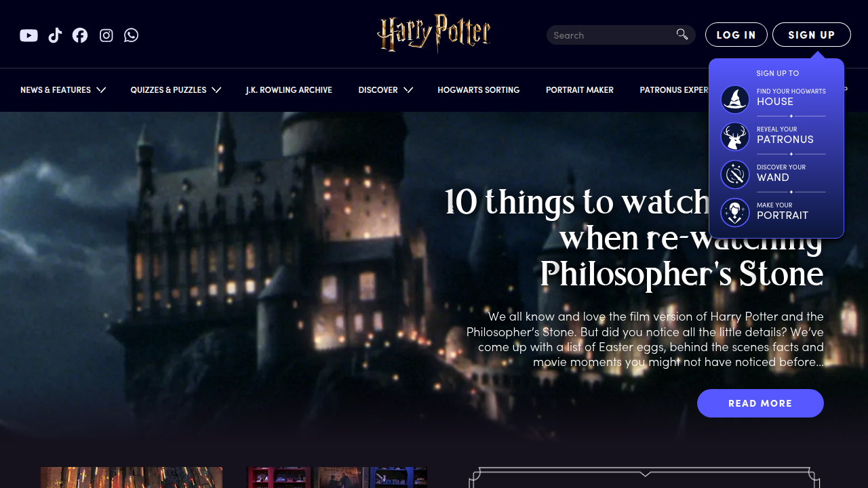Open the first article thumbnail below hero

click(132, 477)
